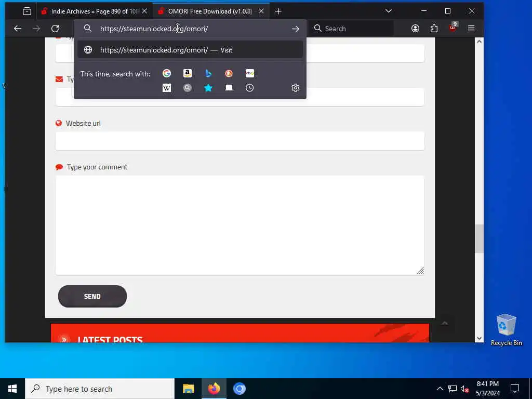Search with DuckDuckGo from the address bar
Viewport: 532px width, 399px height.
[x=229, y=73]
